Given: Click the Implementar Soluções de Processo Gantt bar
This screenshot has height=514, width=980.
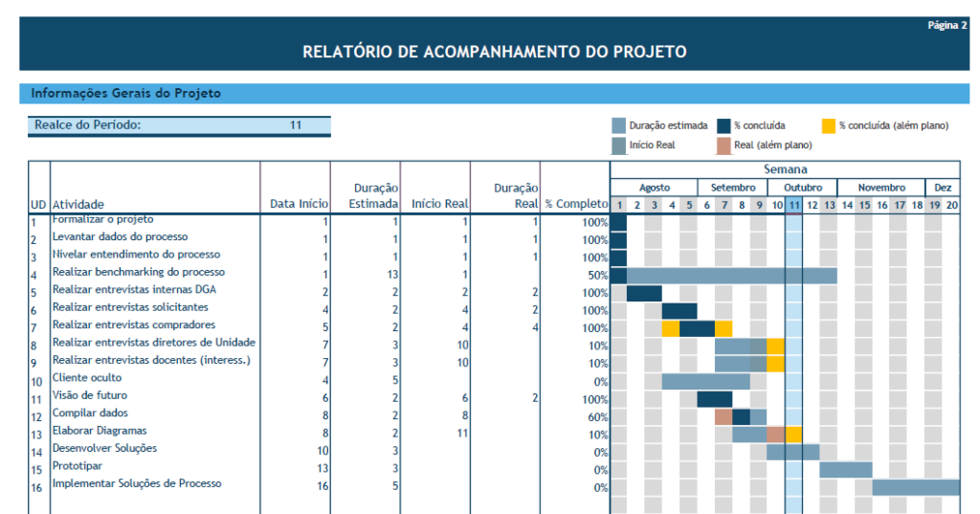Looking at the screenshot, I should (x=915, y=487).
